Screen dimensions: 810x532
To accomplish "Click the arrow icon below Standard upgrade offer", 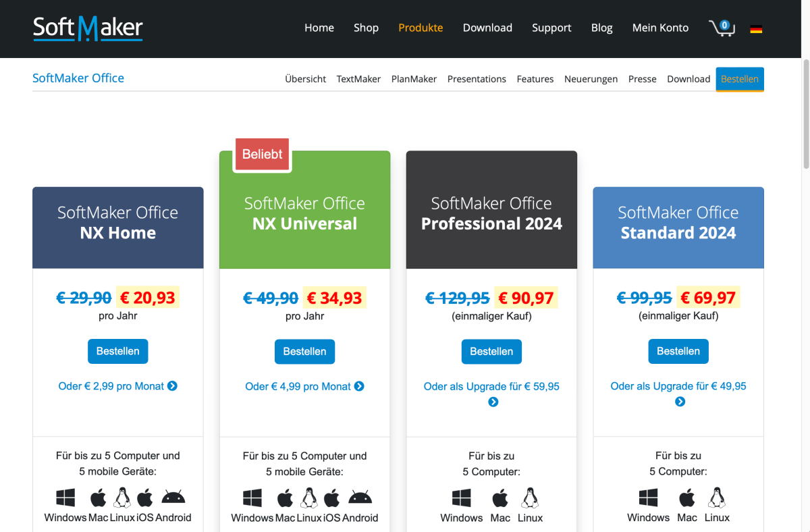I will point(680,402).
